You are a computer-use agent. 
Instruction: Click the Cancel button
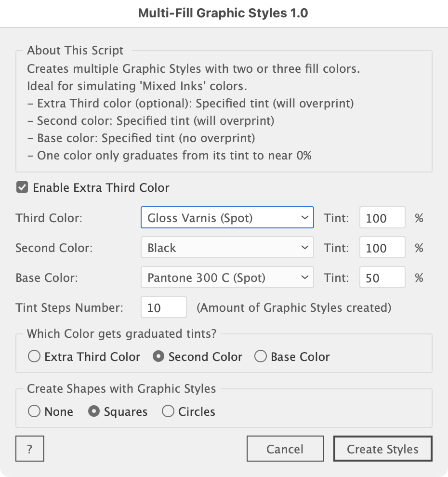pyautogui.click(x=285, y=449)
